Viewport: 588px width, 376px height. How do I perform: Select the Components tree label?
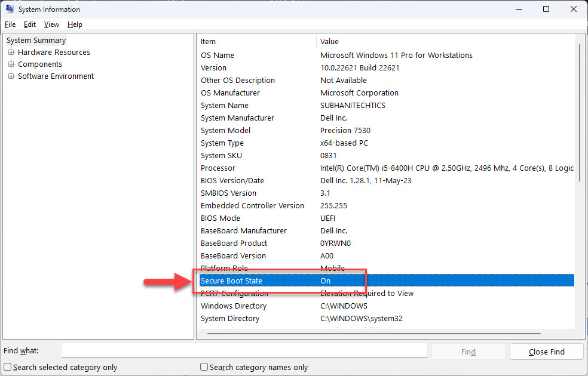pyautogui.click(x=40, y=64)
